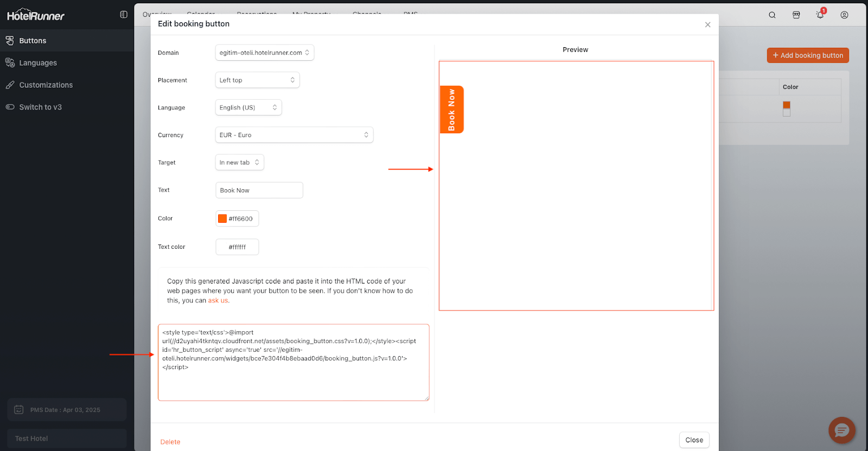The width and height of the screenshot is (868, 451).
Task: Click the search magnifier icon in the header
Action: click(x=772, y=15)
